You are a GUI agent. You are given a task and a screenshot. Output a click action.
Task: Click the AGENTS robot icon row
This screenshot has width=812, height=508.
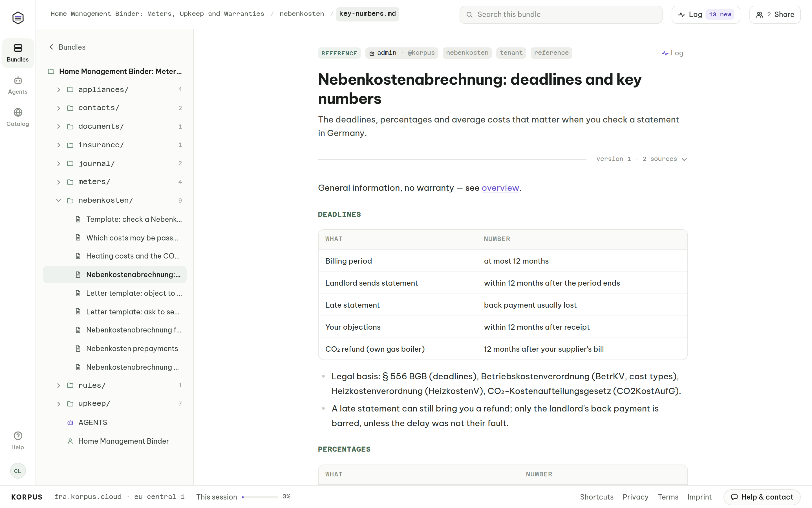click(x=115, y=422)
